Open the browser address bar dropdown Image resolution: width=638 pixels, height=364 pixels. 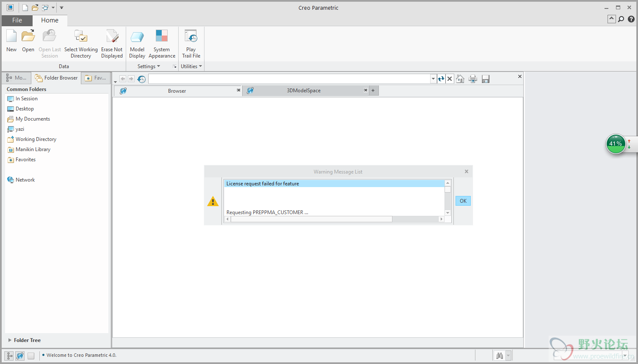pos(433,79)
